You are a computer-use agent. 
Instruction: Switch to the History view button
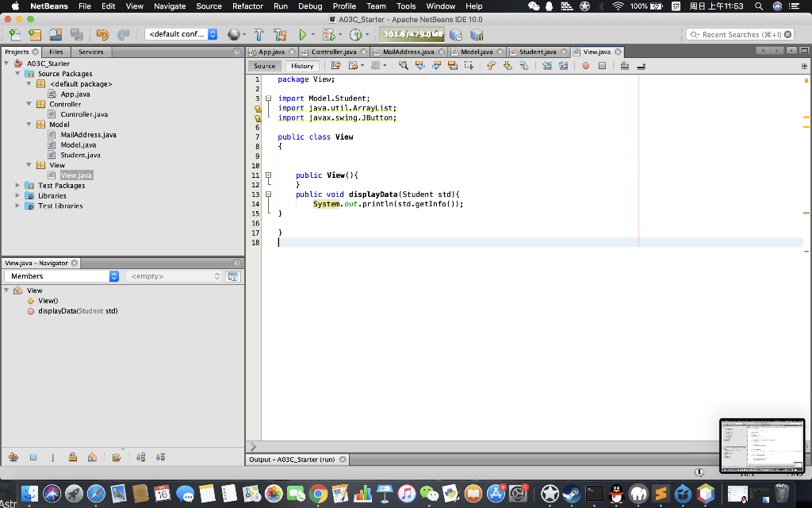(x=302, y=66)
